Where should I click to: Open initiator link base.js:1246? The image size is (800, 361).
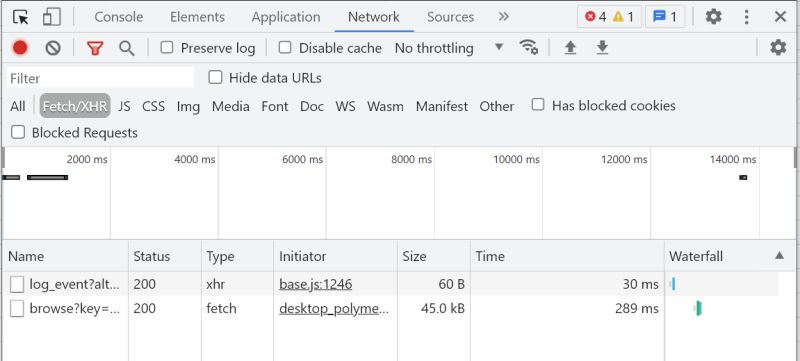pyautogui.click(x=315, y=284)
